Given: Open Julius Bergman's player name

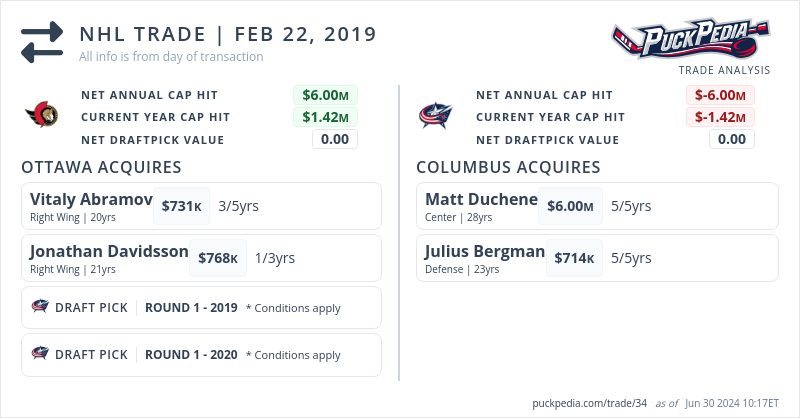Looking at the screenshot, I should click(x=485, y=251).
